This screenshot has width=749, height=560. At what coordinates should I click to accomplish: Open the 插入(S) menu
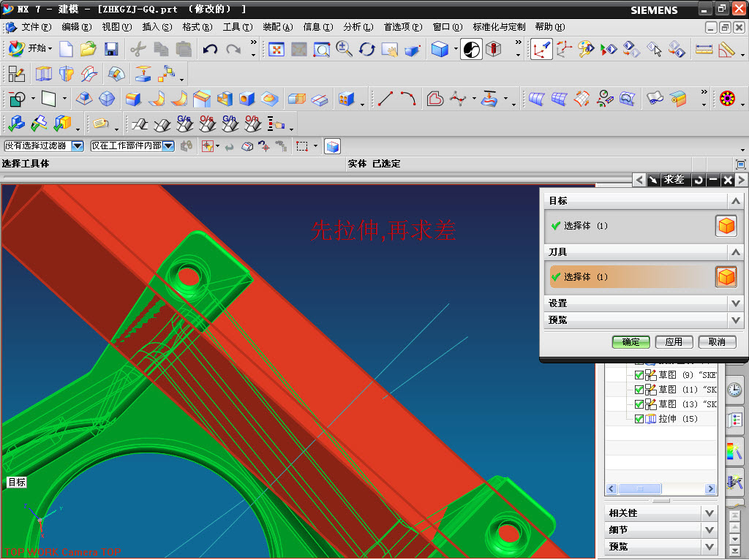tap(157, 27)
